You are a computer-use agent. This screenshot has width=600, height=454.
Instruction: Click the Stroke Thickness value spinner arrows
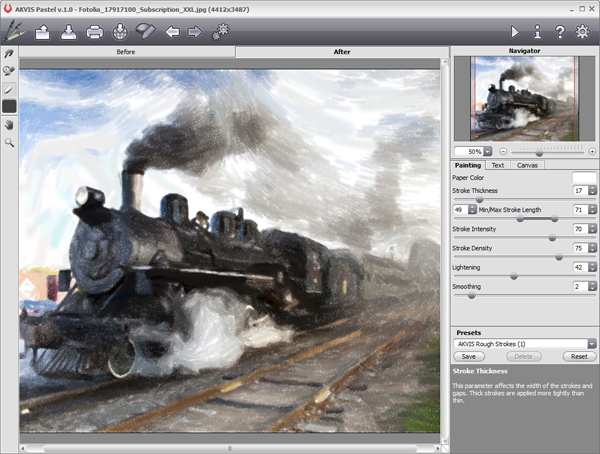(x=592, y=190)
